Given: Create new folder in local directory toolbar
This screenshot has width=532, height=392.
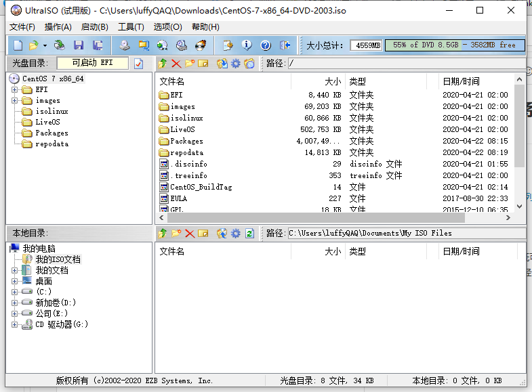Looking at the screenshot, I should coord(176,234).
